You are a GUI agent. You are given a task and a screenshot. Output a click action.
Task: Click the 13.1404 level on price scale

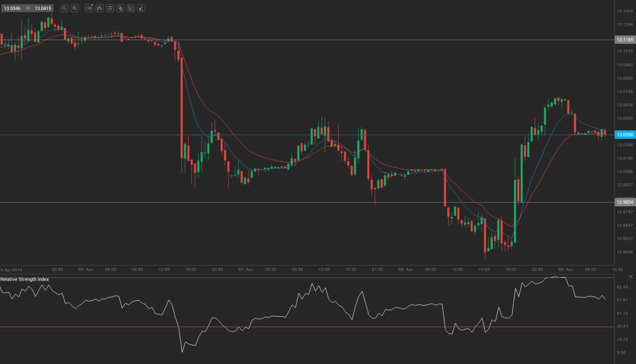point(625,11)
